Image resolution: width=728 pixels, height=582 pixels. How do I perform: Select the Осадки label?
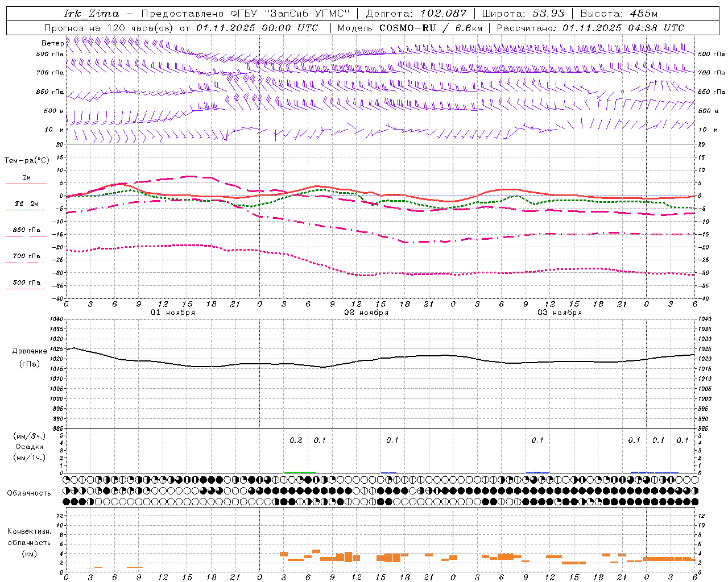(x=30, y=447)
